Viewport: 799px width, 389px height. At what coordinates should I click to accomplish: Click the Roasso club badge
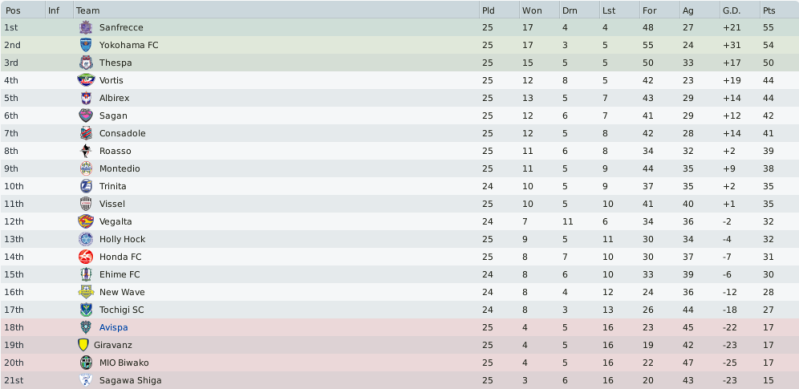pos(86,151)
